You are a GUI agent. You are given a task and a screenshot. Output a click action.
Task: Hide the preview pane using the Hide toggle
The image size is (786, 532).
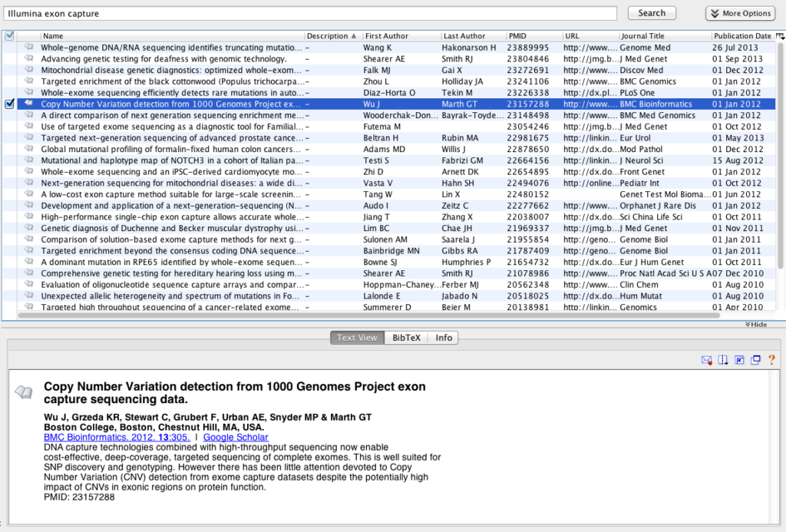click(x=755, y=324)
